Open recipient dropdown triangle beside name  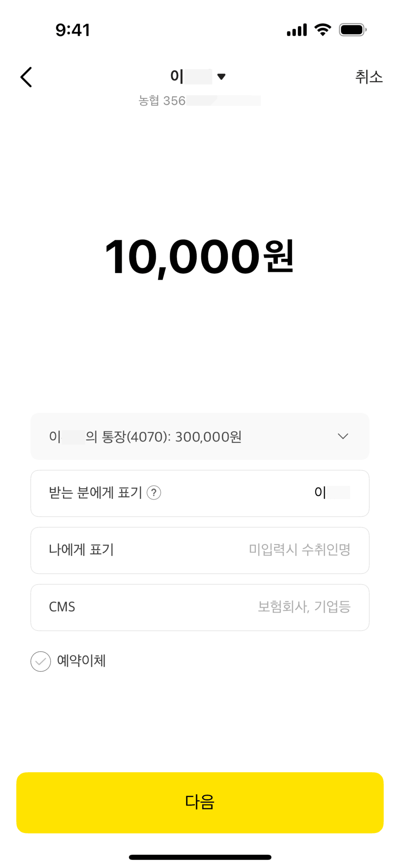pos(222,77)
